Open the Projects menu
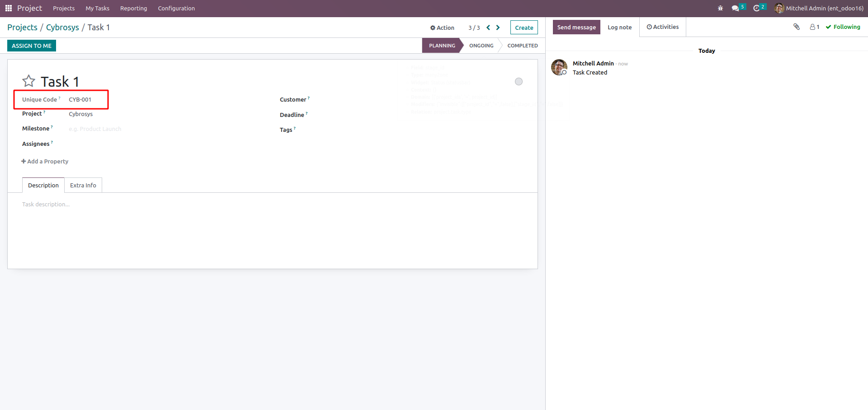Viewport: 868px width, 410px height. (x=64, y=8)
